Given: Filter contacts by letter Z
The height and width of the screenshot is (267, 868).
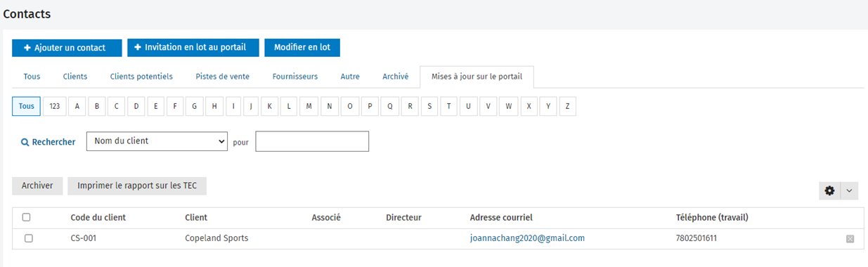Looking at the screenshot, I should tap(566, 107).
